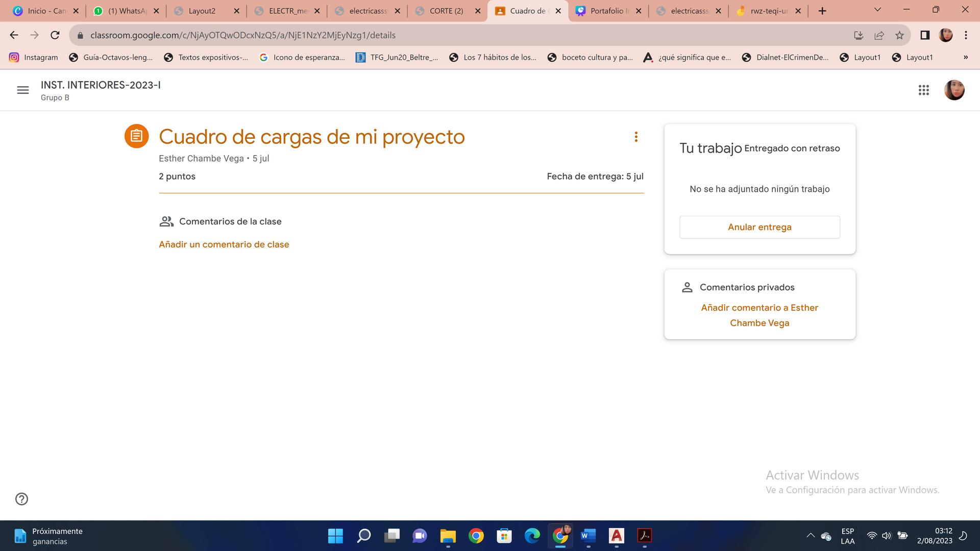Screen dimensions: 980x551
Task: Switch to the Portafolio browser tab
Action: pos(607,11)
